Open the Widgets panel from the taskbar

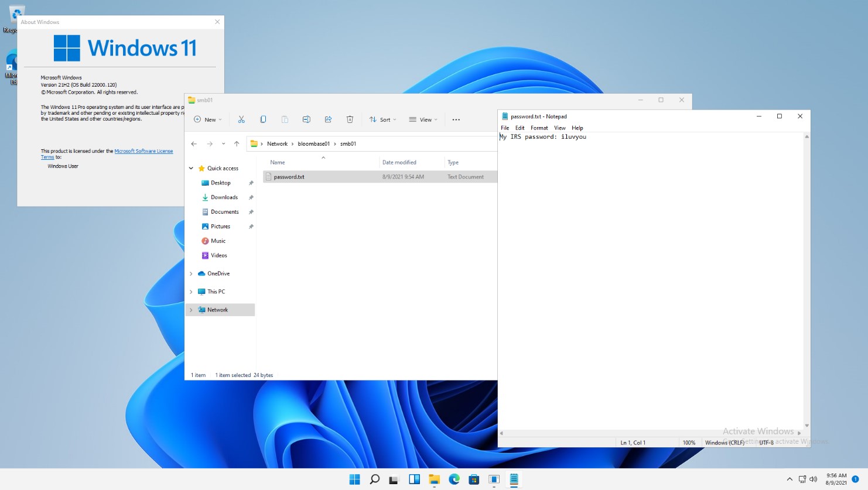tap(414, 479)
